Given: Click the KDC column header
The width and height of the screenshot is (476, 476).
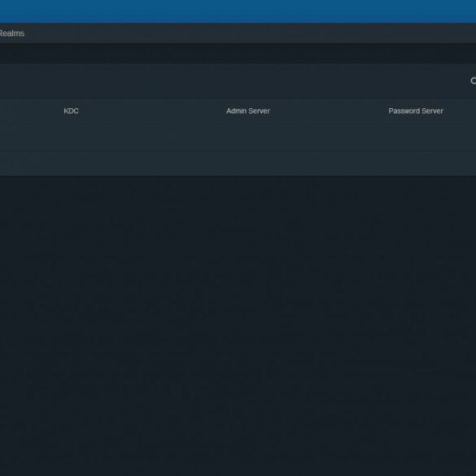Looking at the screenshot, I should [71, 111].
